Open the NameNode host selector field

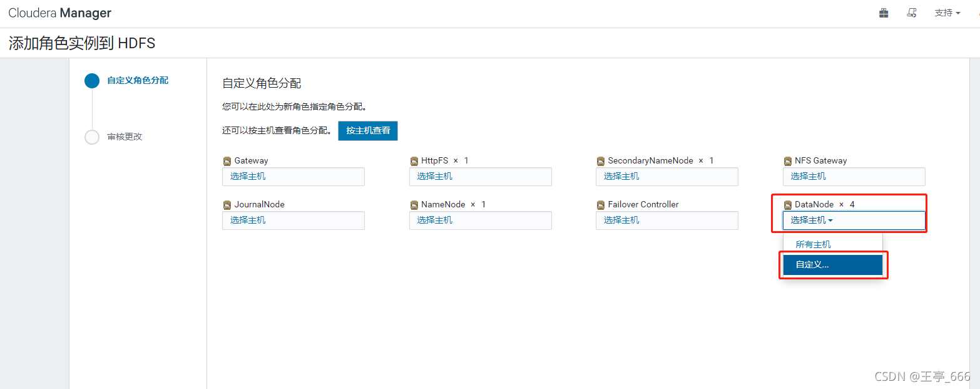pos(480,220)
